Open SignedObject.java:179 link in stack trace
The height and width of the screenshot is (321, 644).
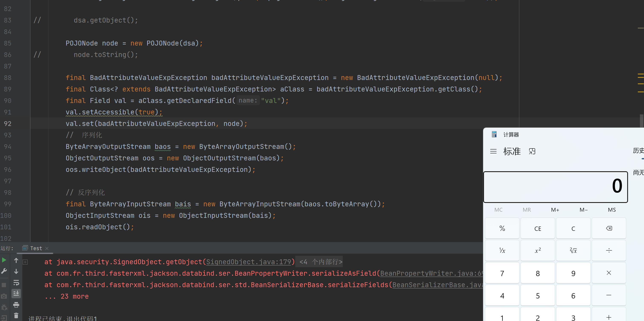click(249, 262)
